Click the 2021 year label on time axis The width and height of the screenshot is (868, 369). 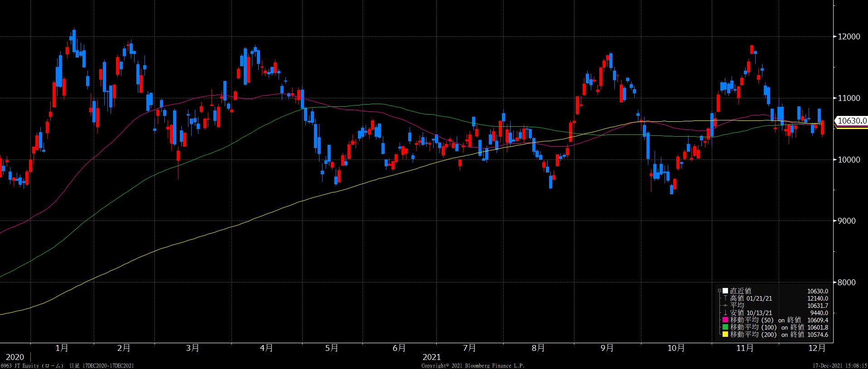click(432, 357)
